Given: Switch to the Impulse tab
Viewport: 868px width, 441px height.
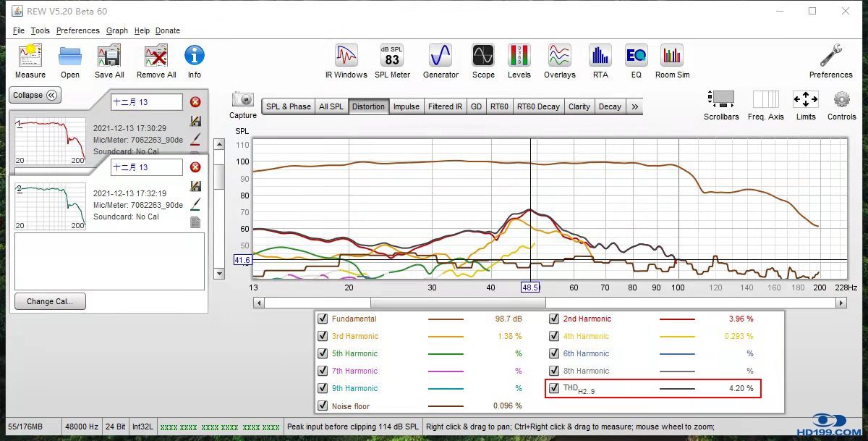Looking at the screenshot, I should (406, 106).
